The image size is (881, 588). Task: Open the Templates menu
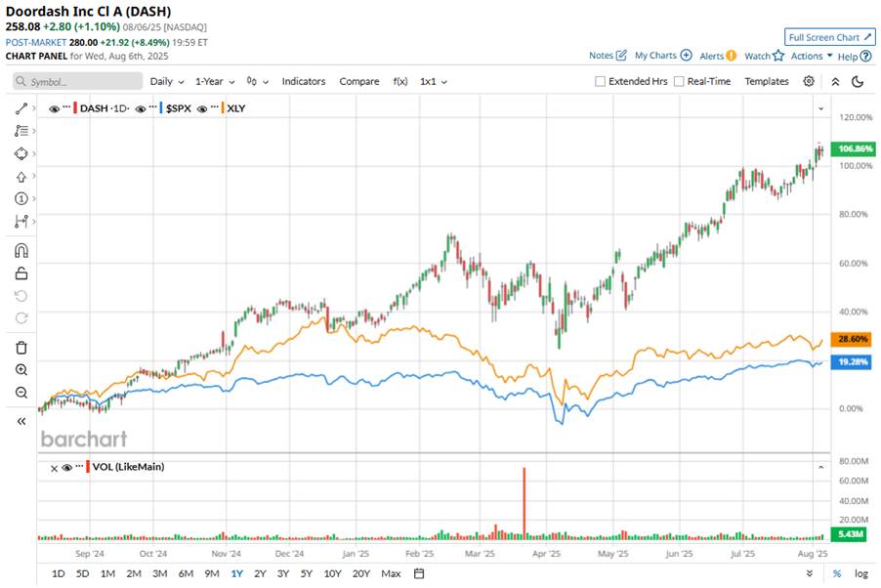tap(767, 81)
